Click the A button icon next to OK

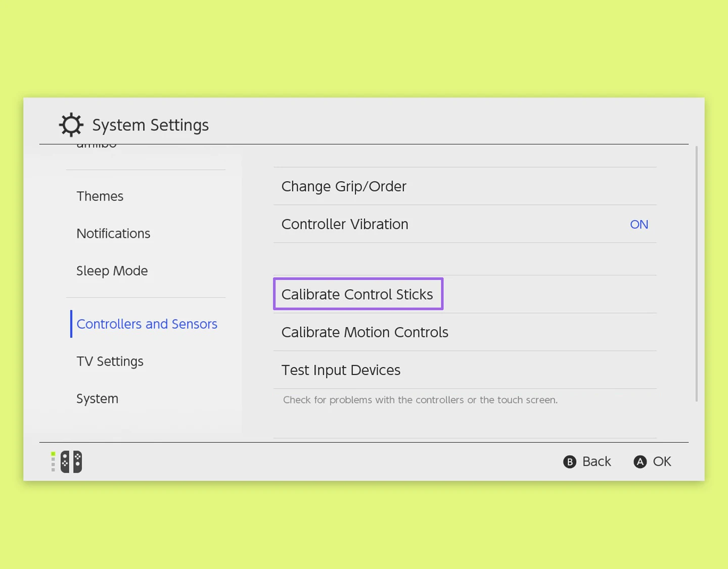pyautogui.click(x=640, y=462)
